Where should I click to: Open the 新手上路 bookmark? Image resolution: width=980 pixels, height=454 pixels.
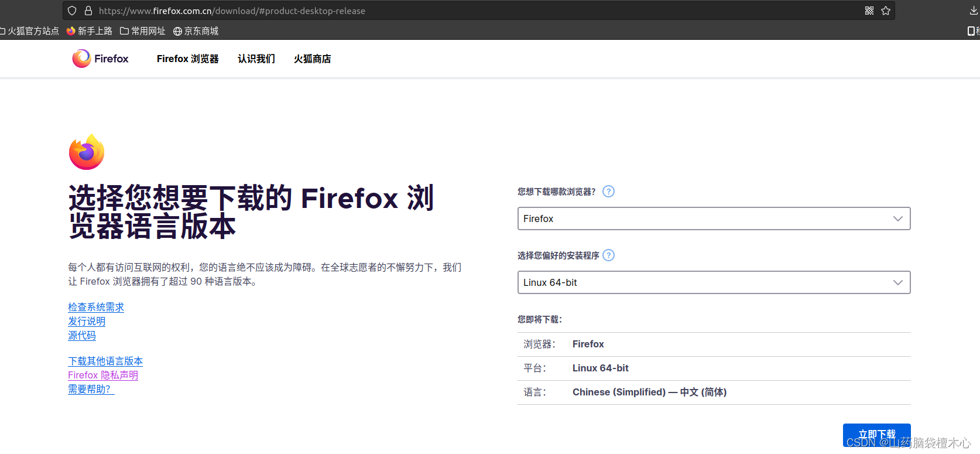pos(90,31)
